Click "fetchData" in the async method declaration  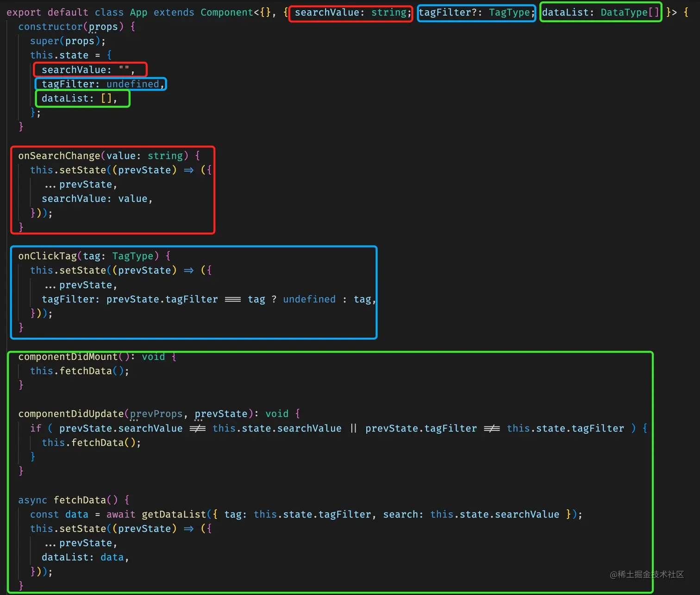(x=80, y=501)
